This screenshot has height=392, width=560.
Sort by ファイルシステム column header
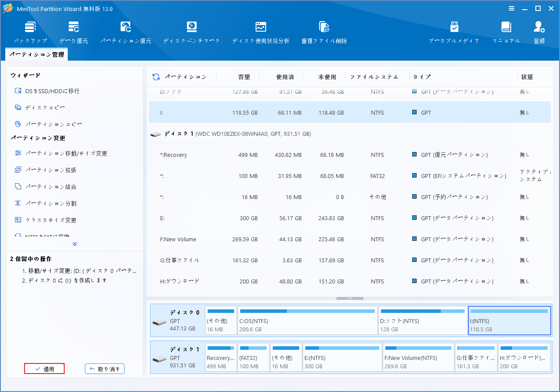[374, 77]
